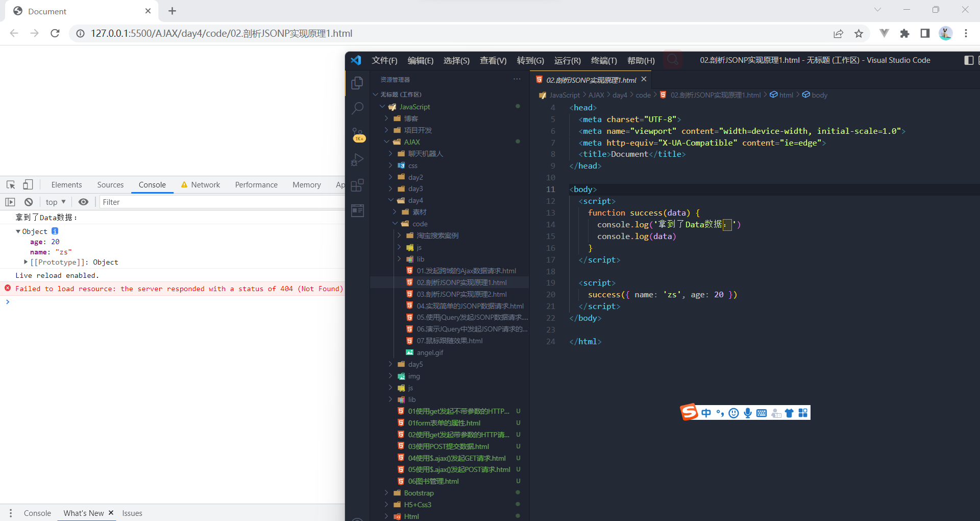Open the Sogou on-screen keyboard
The width and height of the screenshot is (980, 521).
[761, 413]
